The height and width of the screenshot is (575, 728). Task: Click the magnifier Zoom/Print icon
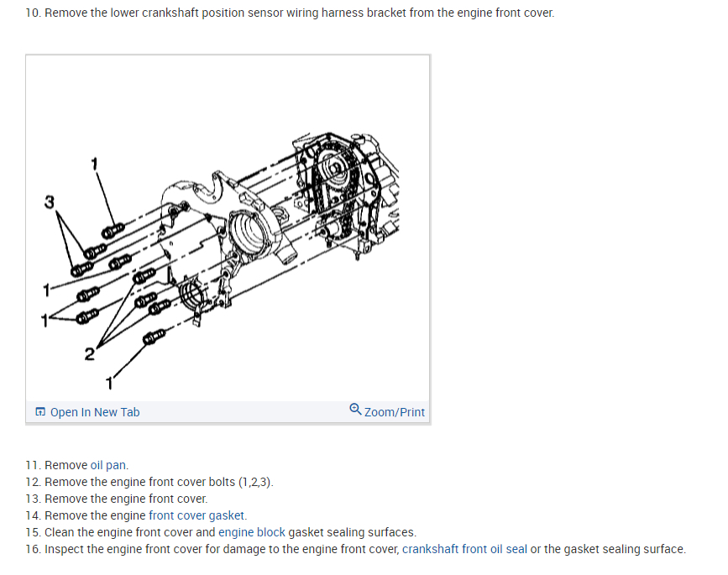(x=355, y=410)
